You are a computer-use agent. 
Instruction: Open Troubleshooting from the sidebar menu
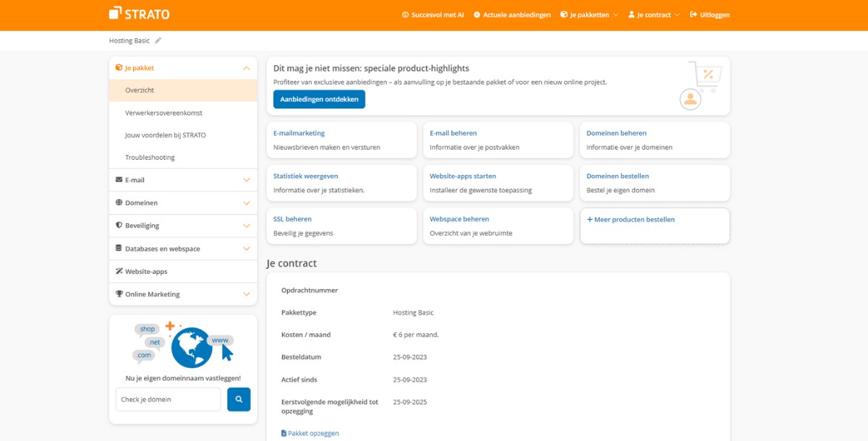(150, 158)
